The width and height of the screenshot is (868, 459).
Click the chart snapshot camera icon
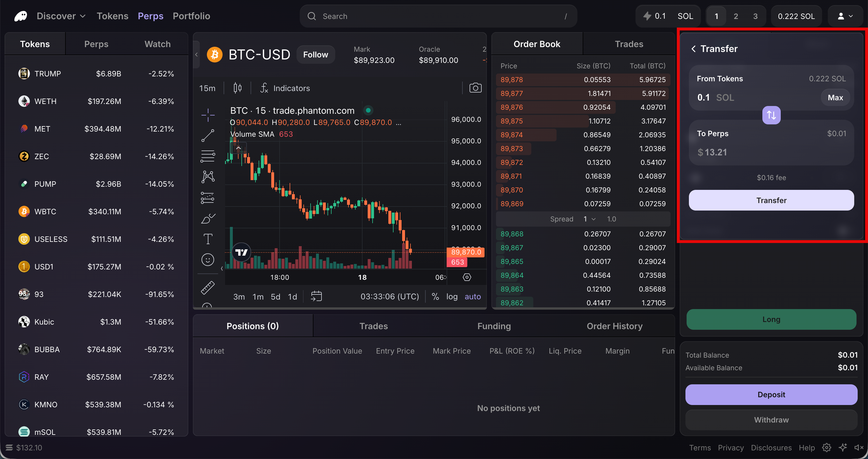click(475, 88)
